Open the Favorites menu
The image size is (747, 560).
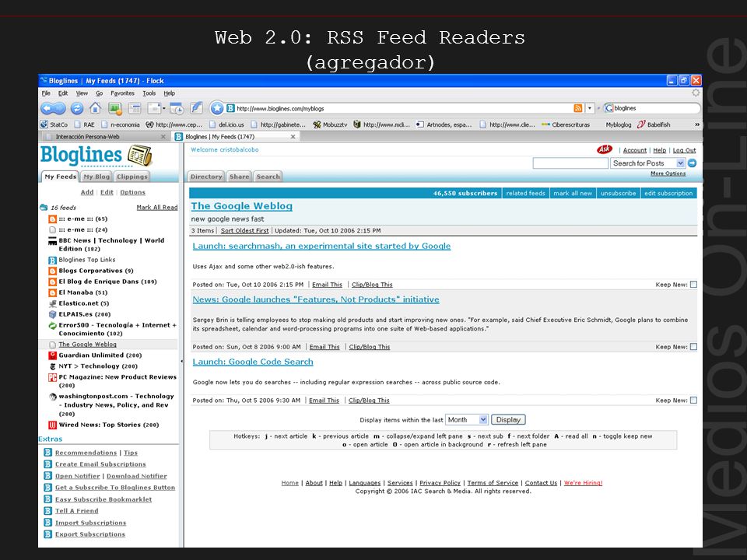coord(122,93)
